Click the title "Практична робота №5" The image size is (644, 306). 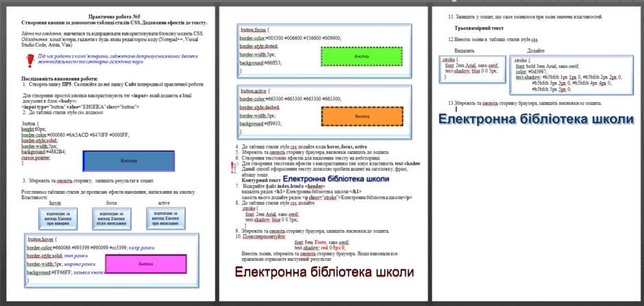click(x=114, y=17)
